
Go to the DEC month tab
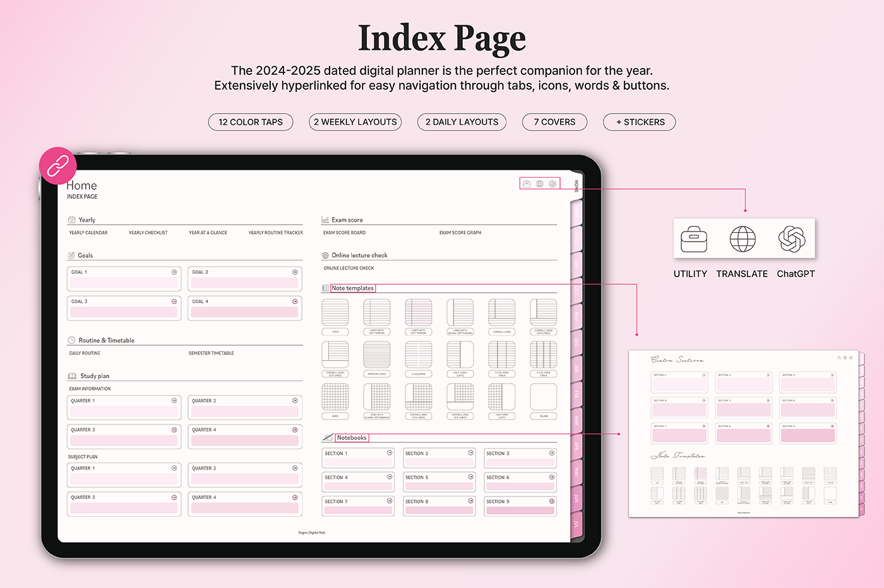point(576,342)
